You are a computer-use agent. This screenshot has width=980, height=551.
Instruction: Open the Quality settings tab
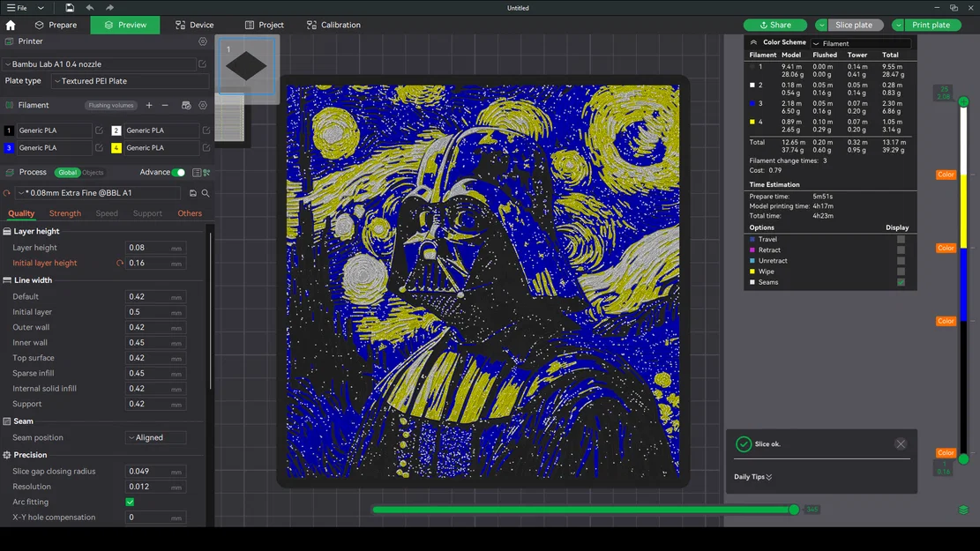(21, 213)
